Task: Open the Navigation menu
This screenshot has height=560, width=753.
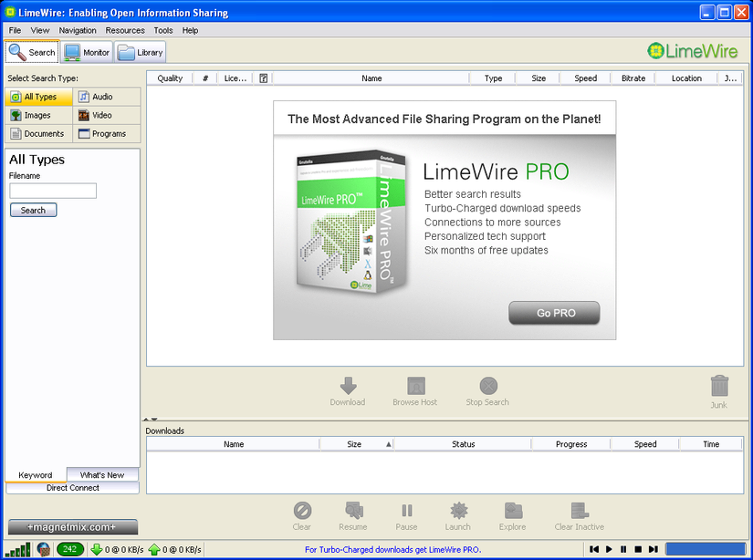Action: 78,30
